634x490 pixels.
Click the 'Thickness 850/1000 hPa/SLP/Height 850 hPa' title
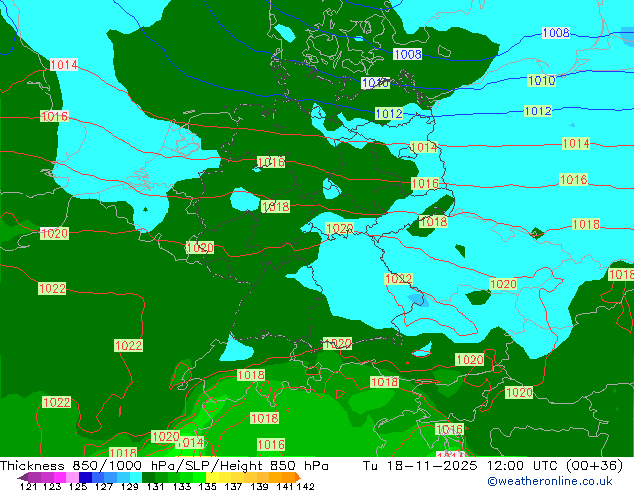click(x=164, y=466)
